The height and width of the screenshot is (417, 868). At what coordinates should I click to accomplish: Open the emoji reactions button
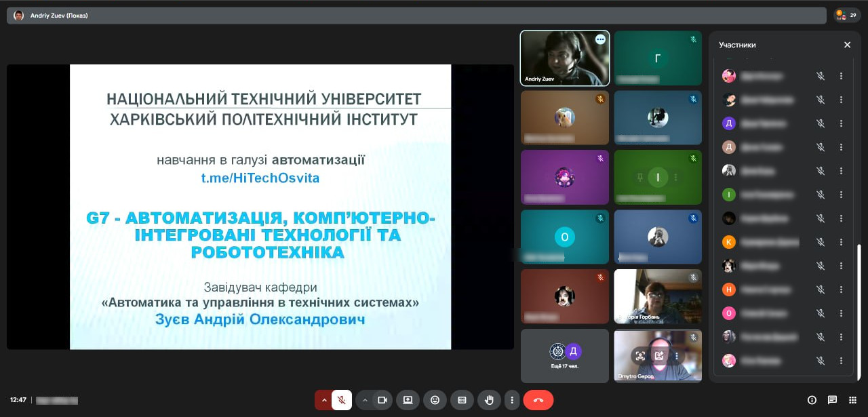(x=435, y=400)
